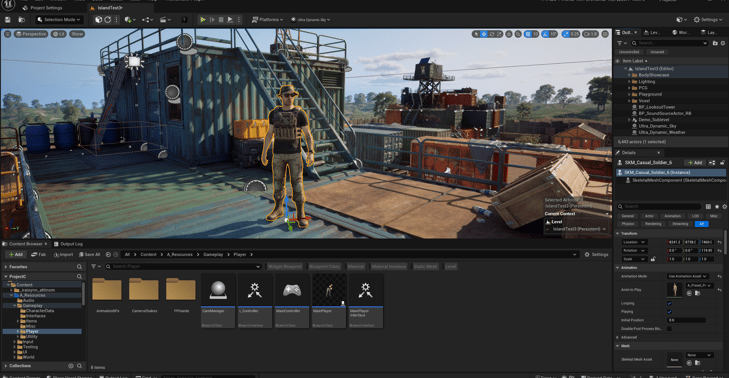Click the green Play in editor button
The height and width of the screenshot is (378, 729).
click(x=203, y=20)
